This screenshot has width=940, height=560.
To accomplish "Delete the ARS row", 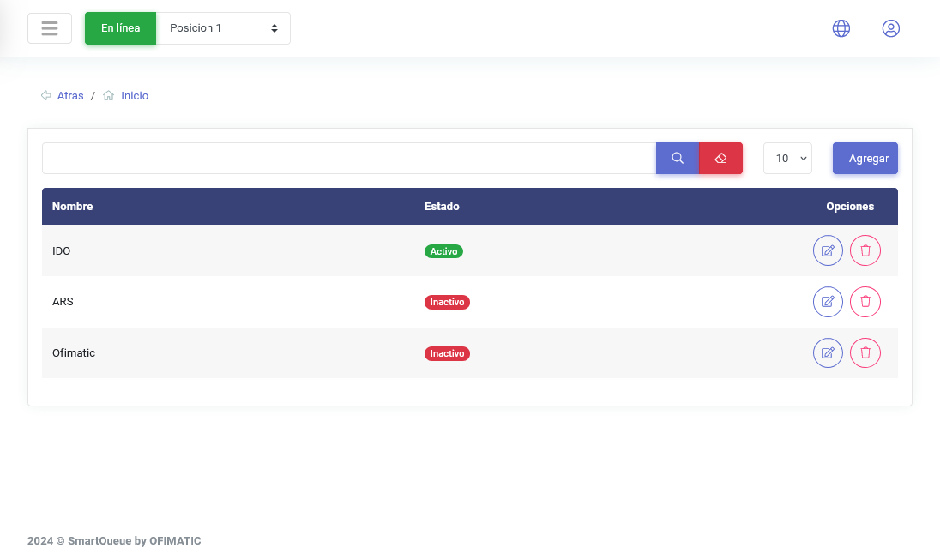I will 865,302.
